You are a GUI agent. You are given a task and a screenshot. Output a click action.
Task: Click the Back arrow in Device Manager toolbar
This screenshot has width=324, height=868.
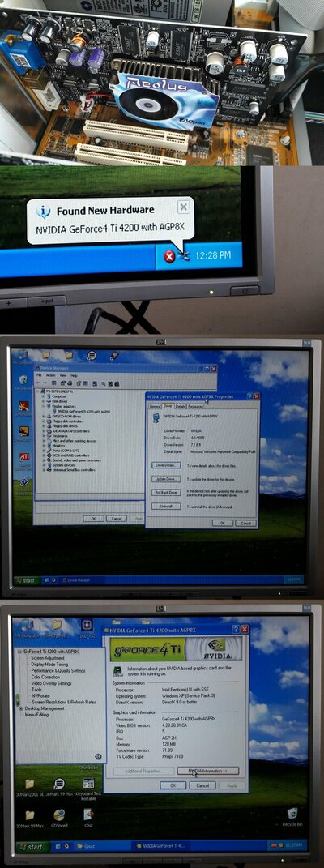coord(38,383)
